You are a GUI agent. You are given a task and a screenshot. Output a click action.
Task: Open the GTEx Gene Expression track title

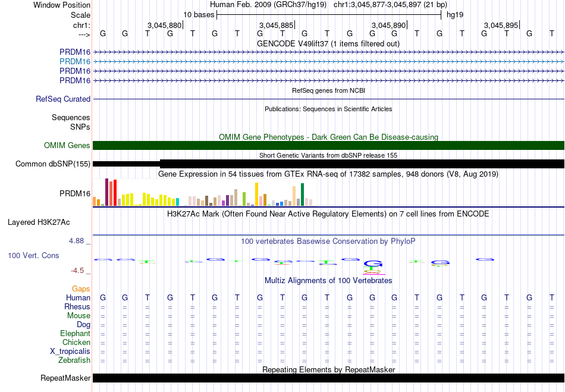pyautogui.click(x=328, y=174)
